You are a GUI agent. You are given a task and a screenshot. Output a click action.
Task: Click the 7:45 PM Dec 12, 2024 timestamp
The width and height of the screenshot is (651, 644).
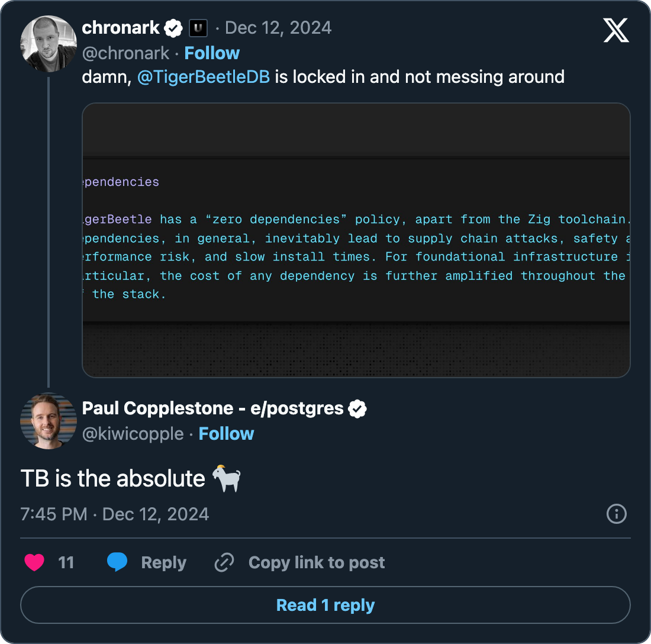(x=114, y=514)
